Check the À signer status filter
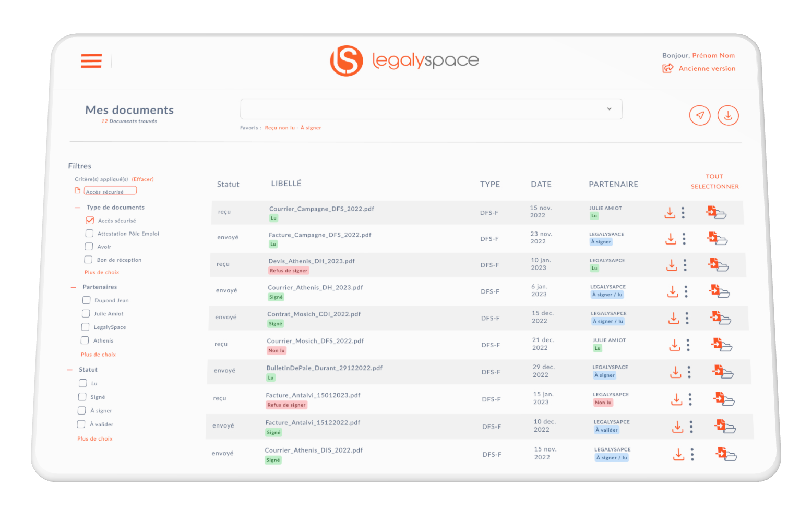Image resolution: width=812 pixels, height=512 pixels. point(81,410)
